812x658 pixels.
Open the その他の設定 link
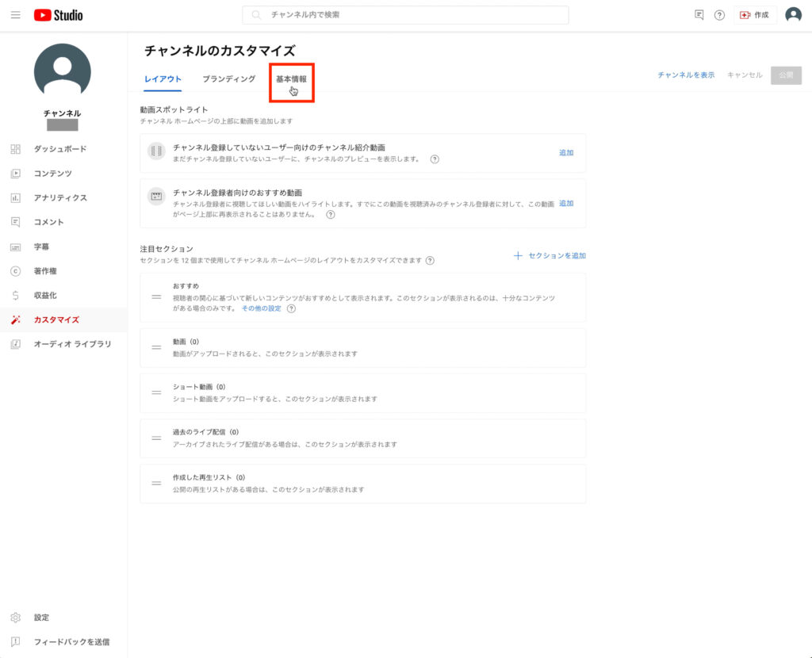point(262,309)
